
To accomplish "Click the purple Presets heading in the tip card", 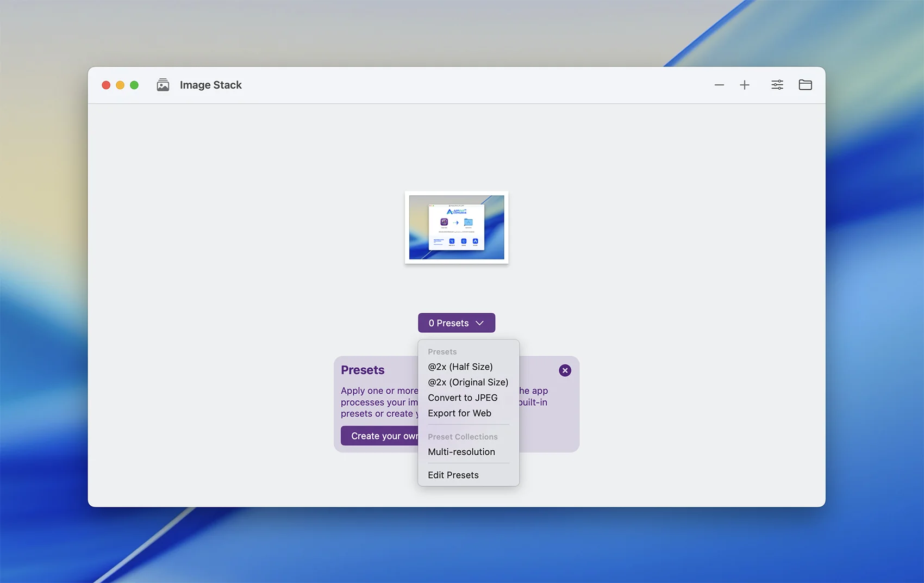I will [x=363, y=370].
